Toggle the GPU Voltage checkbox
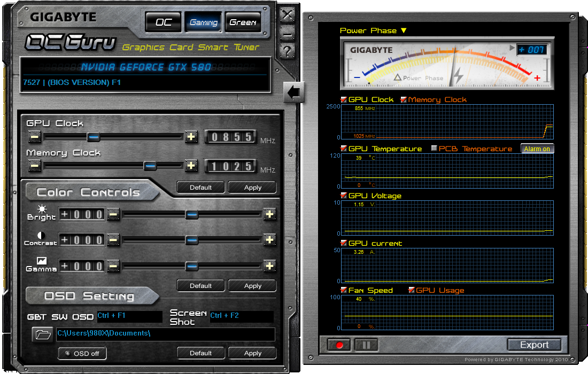 (344, 195)
